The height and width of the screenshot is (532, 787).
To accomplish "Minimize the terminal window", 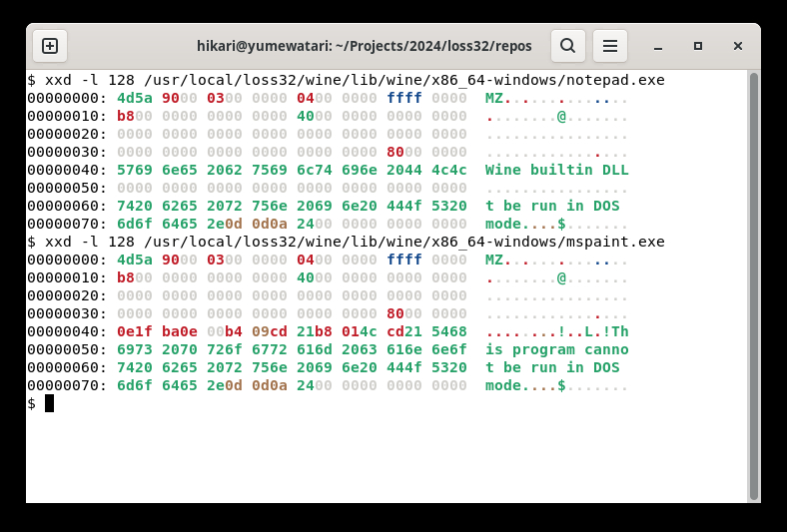I will (x=658, y=46).
